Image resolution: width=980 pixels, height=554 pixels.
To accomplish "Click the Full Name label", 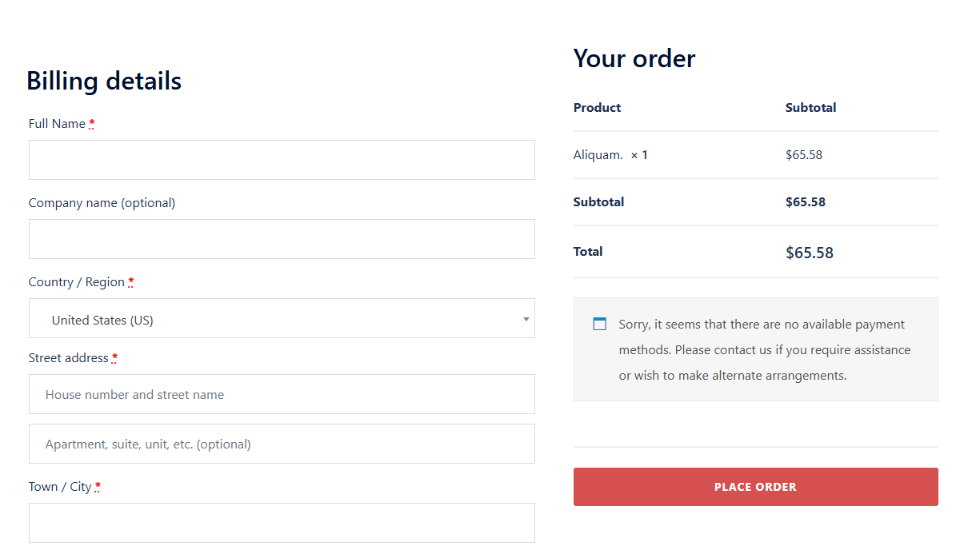I will click(x=57, y=124).
